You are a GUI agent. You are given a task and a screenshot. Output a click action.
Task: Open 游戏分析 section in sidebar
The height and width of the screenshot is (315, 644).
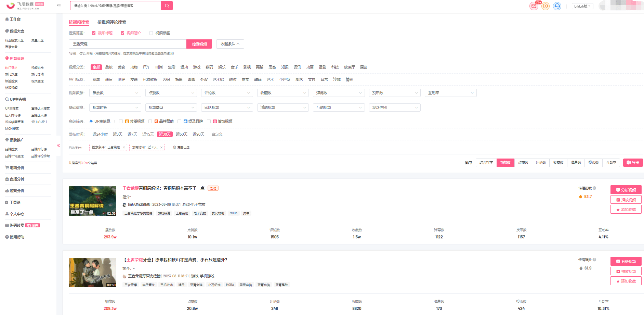(x=15, y=191)
